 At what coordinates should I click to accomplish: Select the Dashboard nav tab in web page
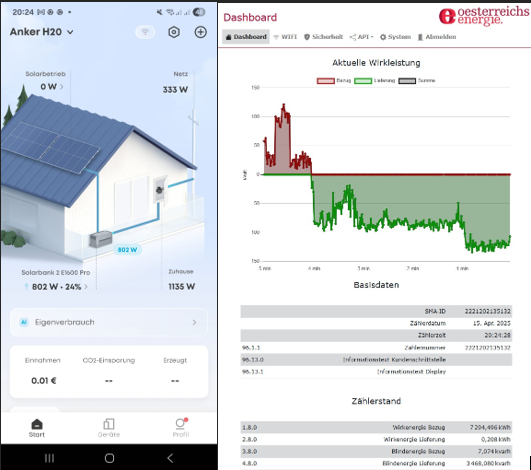coord(246,37)
